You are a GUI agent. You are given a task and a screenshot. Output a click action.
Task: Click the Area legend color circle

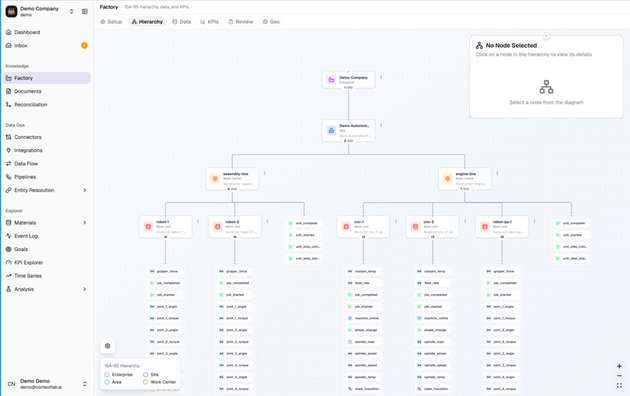coord(107,382)
